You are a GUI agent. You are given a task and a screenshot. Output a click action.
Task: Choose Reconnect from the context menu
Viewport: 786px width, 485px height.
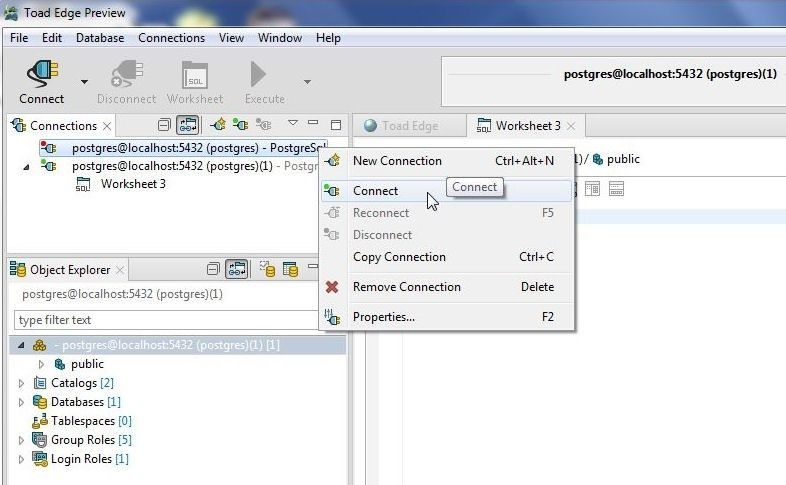click(x=446, y=213)
